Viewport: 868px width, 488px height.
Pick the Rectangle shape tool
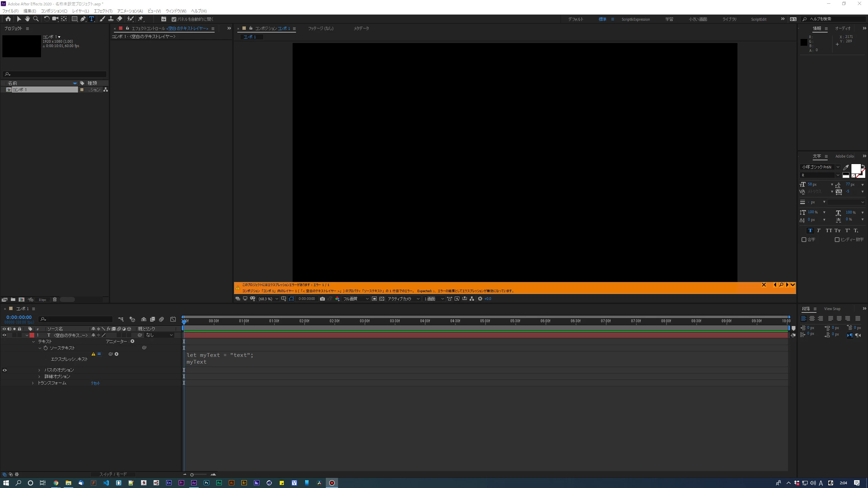[74, 19]
